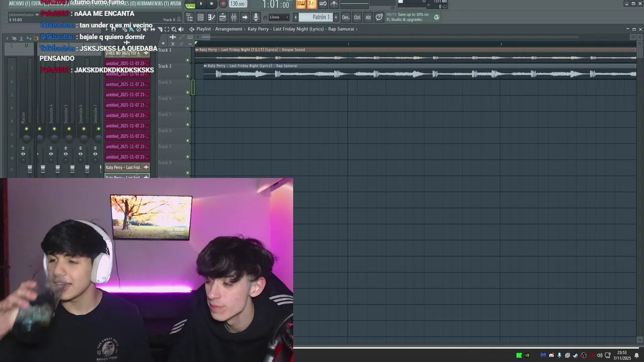This screenshot has height=362, width=644.
Task: Open the channel rack view icon
Action: pyautogui.click(x=200, y=17)
